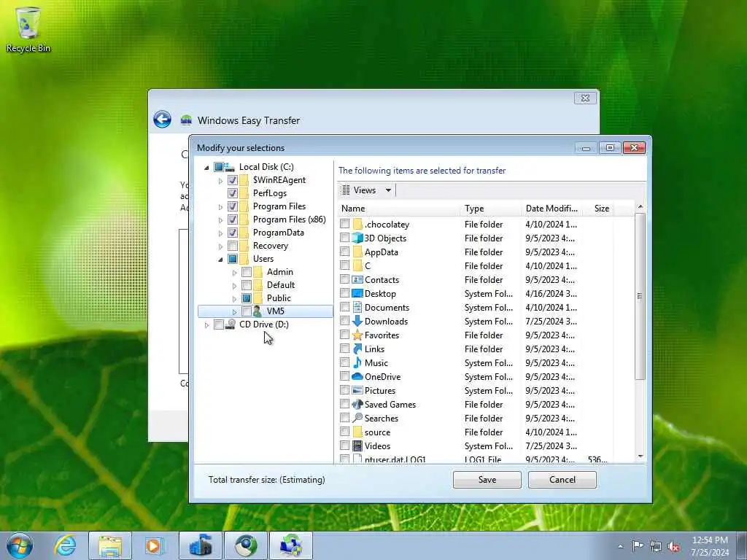This screenshot has width=747, height=560.
Task: Open the Views dropdown arrow
Action: [x=388, y=190]
